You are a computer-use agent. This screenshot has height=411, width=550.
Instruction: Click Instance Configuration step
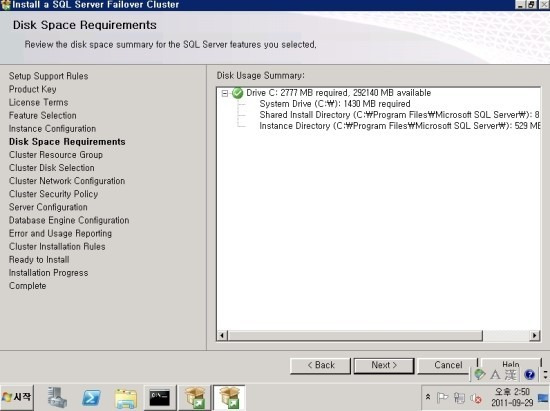[52, 129]
